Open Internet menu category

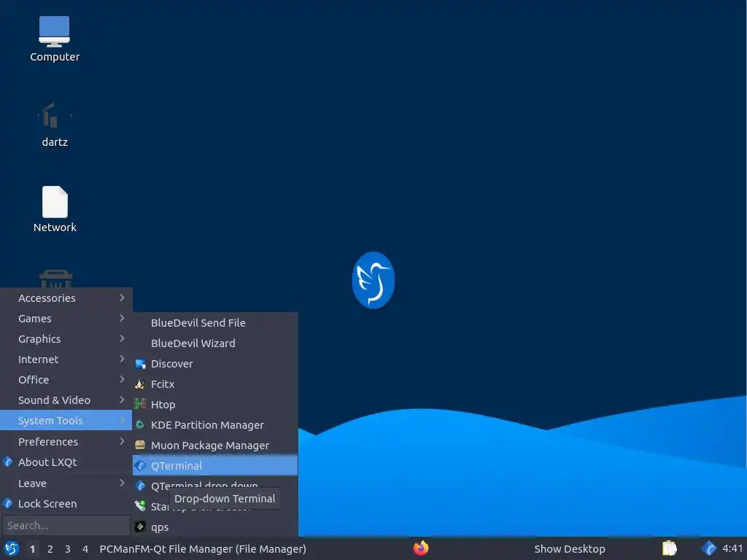66,359
